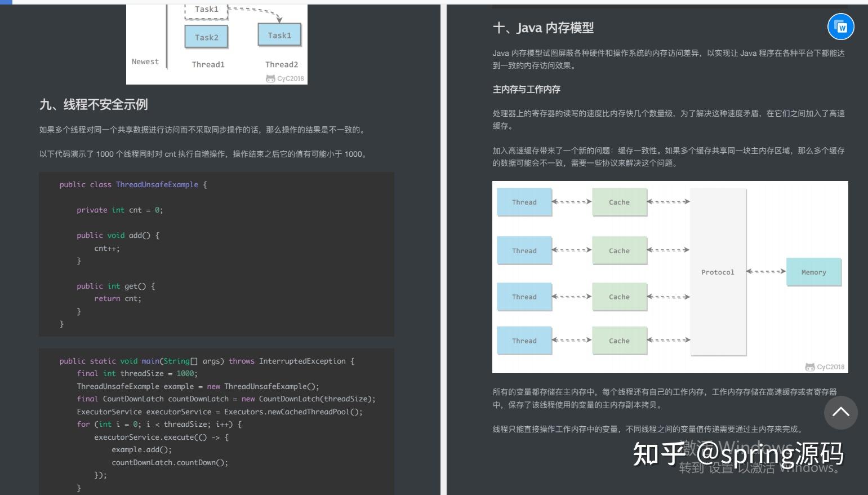The image size is (868, 495).
Task: Click the GitHub cat icon beside CyC2018 watermark
Action: 809,366
